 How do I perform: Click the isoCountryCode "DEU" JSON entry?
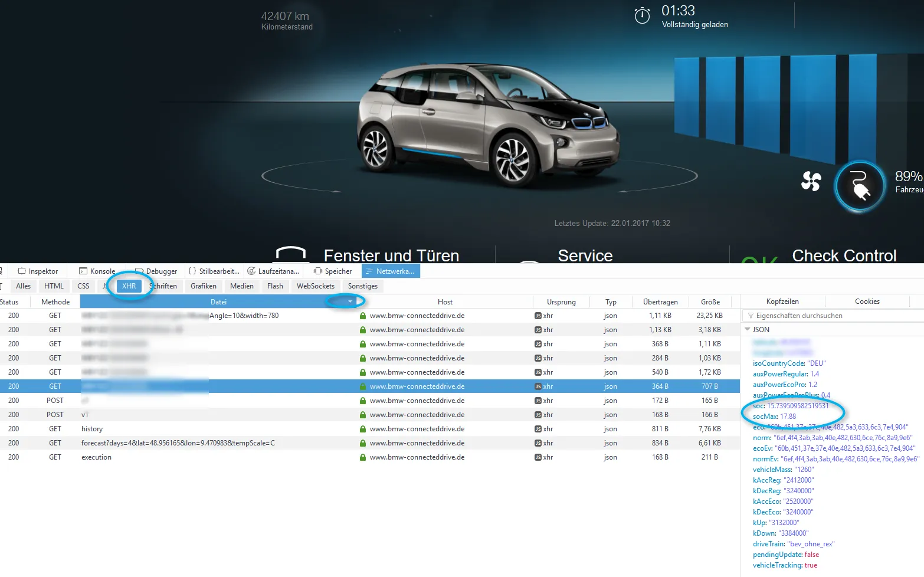tap(789, 363)
